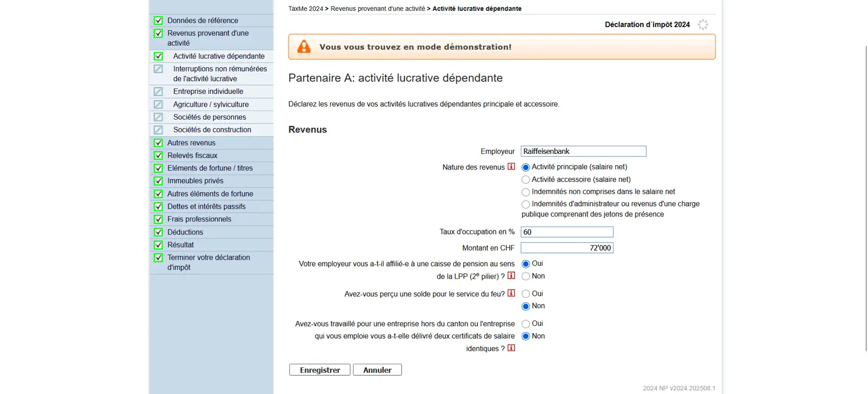
Task: Open Eléments de fortune / titres section
Action: [210, 168]
